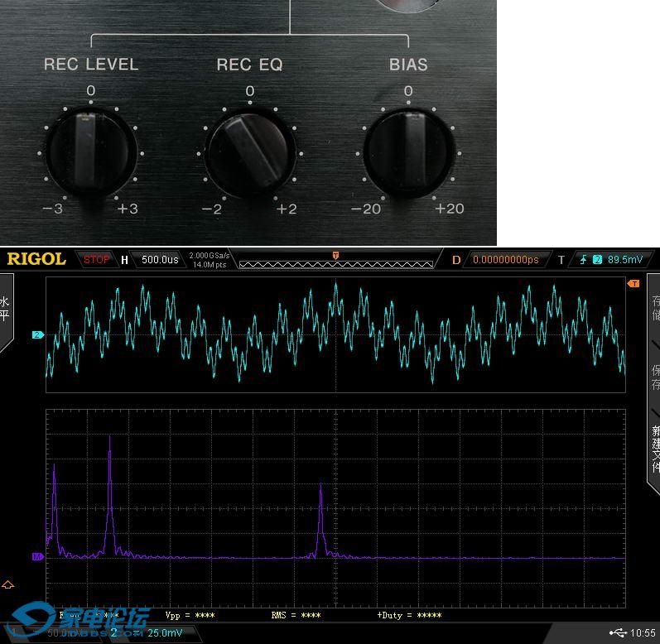Click the BIAS −20 scale label
Screen dimensions: 660x644
point(366,209)
